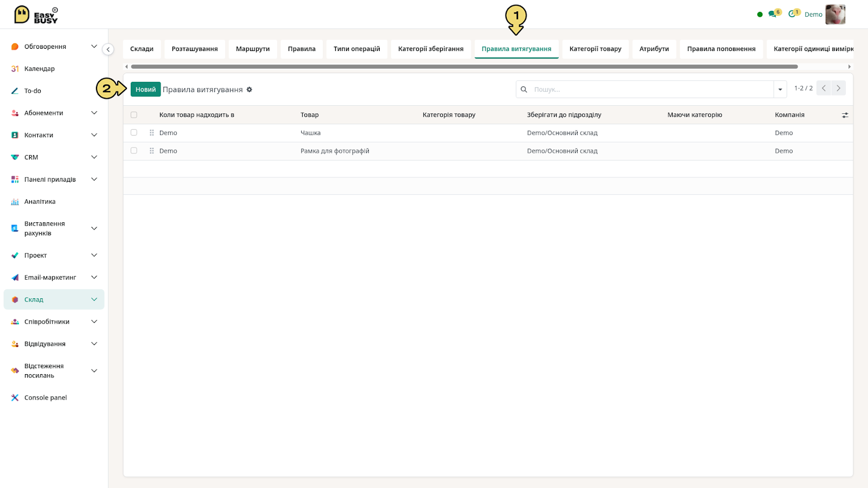Click the horizontal tab scrollbar thumb
Viewport: 868px width, 488px height.
coord(464,67)
